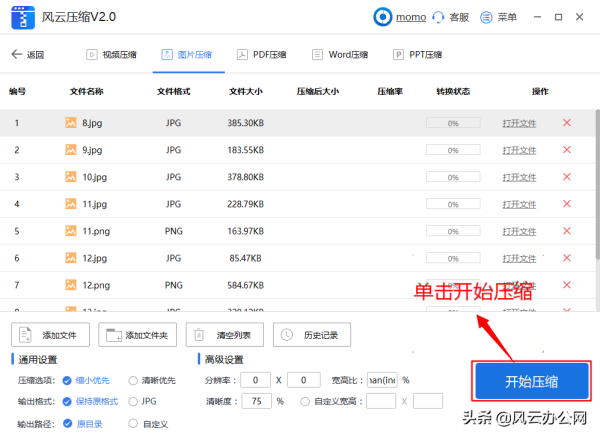This screenshot has height=438, width=600.
Task: Click 打开文件 link for 12.jpg
Action: tap(519, 259)
